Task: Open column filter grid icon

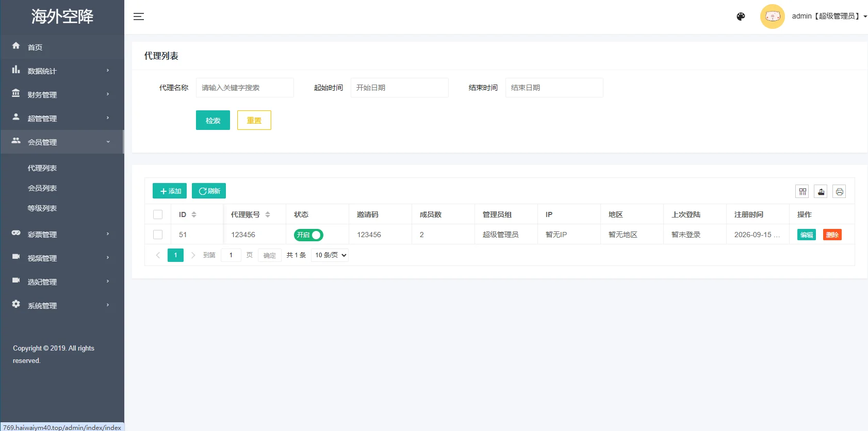Action: point(803,192)
